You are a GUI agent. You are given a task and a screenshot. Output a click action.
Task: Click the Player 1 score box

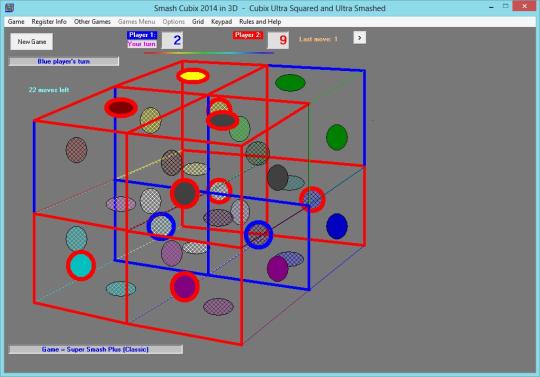pyautogui.click(x=172, y=41)
